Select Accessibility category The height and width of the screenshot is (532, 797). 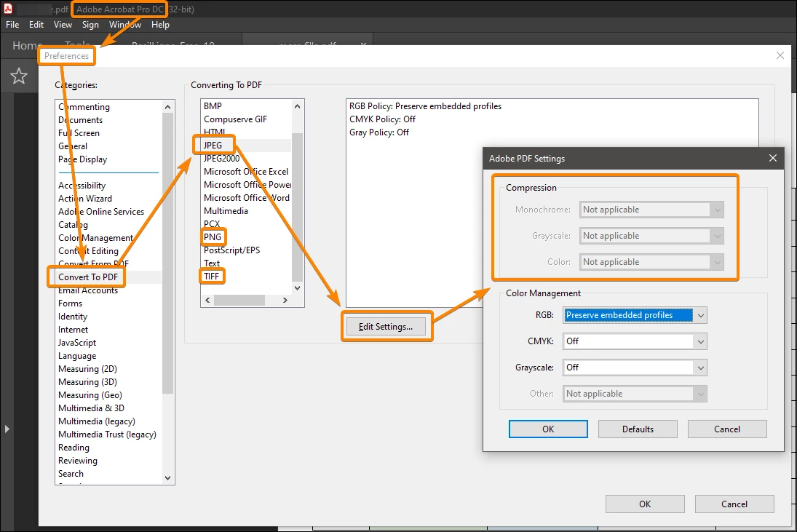[82, 186]
